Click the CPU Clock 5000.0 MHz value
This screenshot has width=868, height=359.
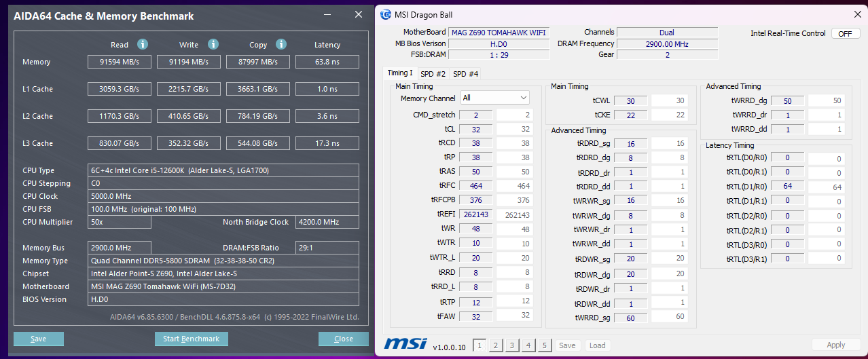coord(223,196)
